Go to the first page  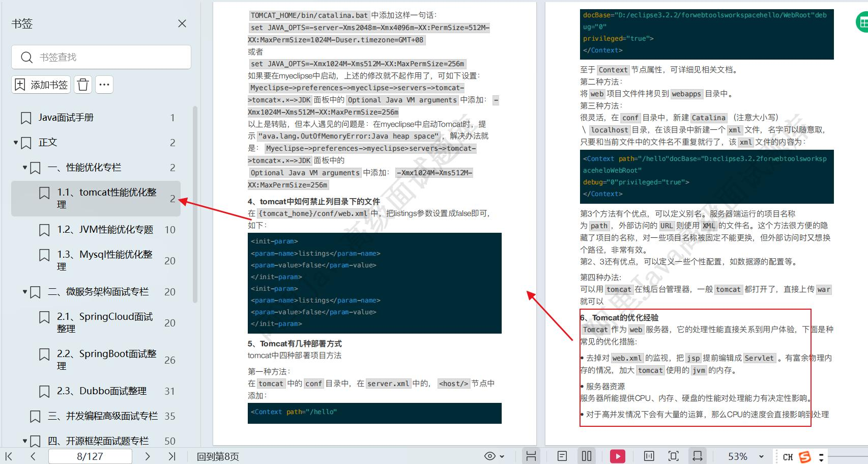tap(9, 456)
